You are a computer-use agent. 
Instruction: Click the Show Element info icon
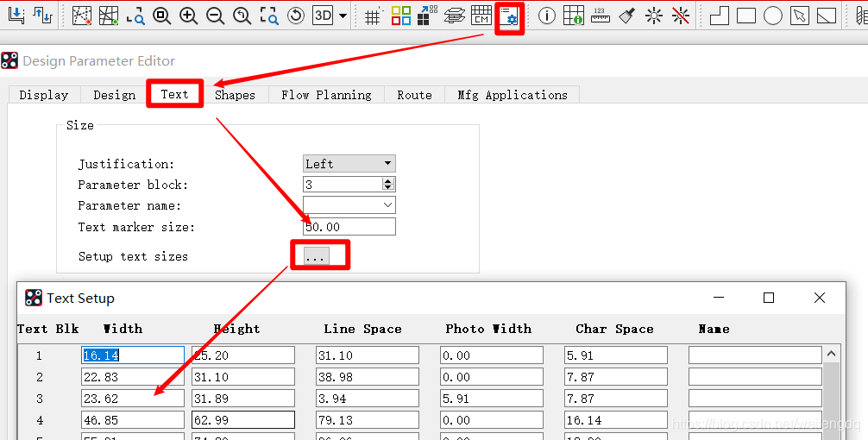[x=547, y=16]
